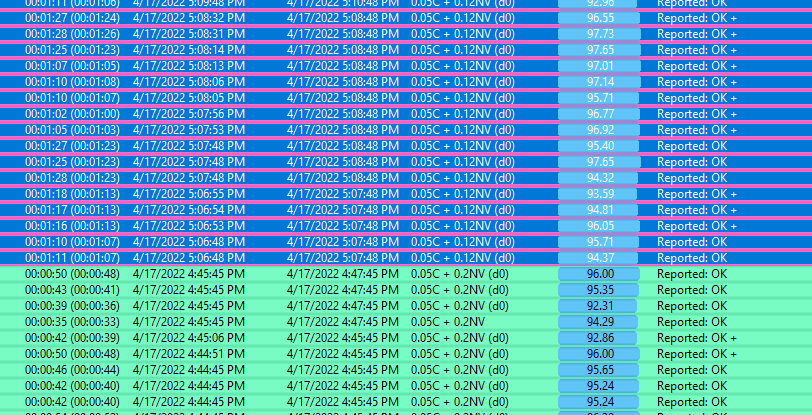Click the 97.14 value cell
The width and height of the screenshot is (812, 415).
(599, 82)
